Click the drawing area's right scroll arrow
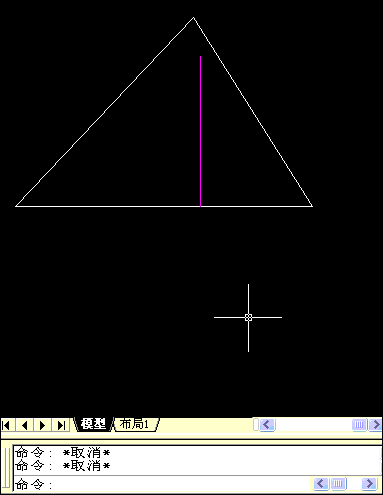Screen dimensions: 383x495 (375, 425)
